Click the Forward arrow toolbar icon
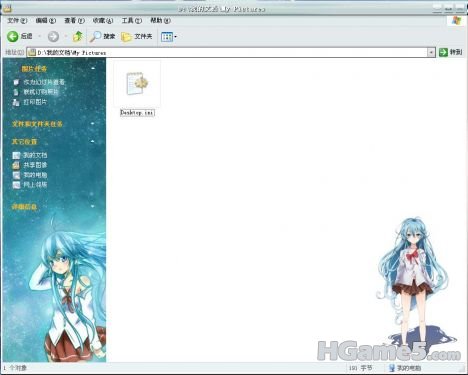The image size is (468, 375). [53, 36]
